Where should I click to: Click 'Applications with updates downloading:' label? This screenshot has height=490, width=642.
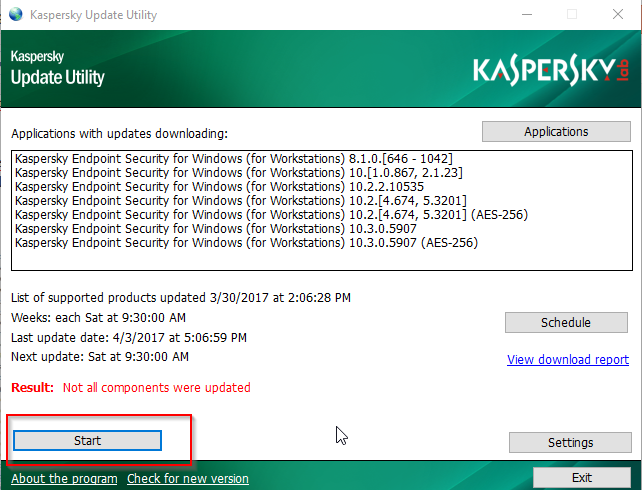click(x=120, y=133)
